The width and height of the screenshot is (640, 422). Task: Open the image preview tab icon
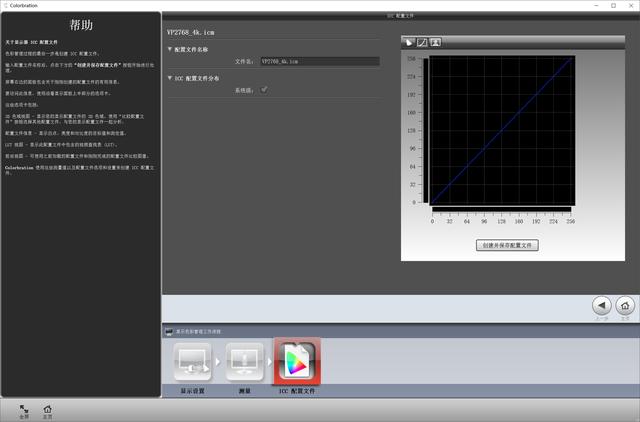click(435, 42)
